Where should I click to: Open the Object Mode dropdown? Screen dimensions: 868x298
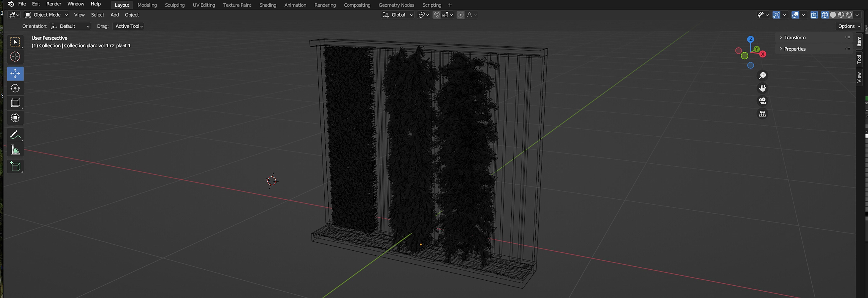(47, 15)
